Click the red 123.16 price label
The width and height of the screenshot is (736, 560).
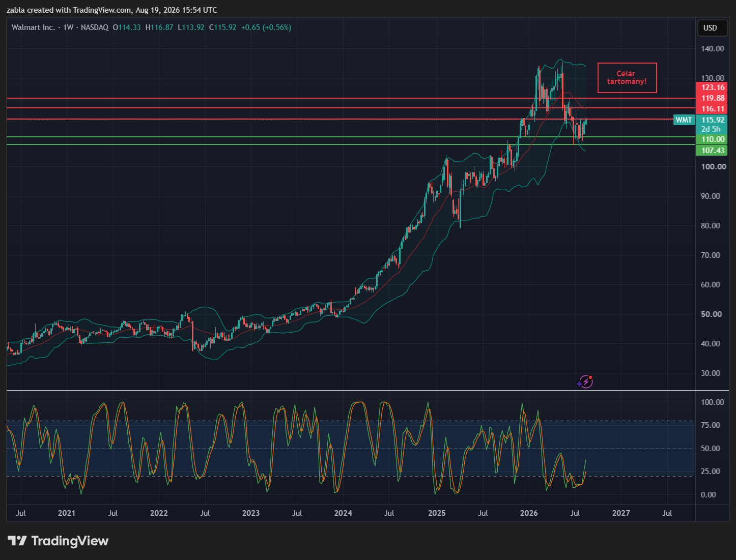[x=712, y=87]
